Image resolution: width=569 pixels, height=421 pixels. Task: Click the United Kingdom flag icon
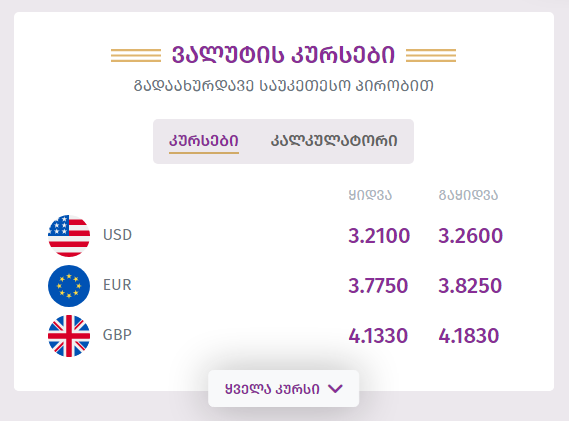tap(69, 336)
